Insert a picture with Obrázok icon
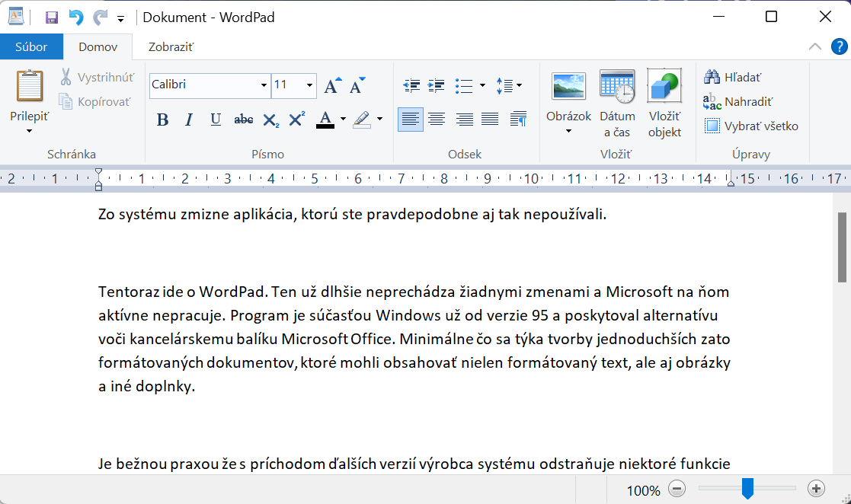 (x=568, y=86)
